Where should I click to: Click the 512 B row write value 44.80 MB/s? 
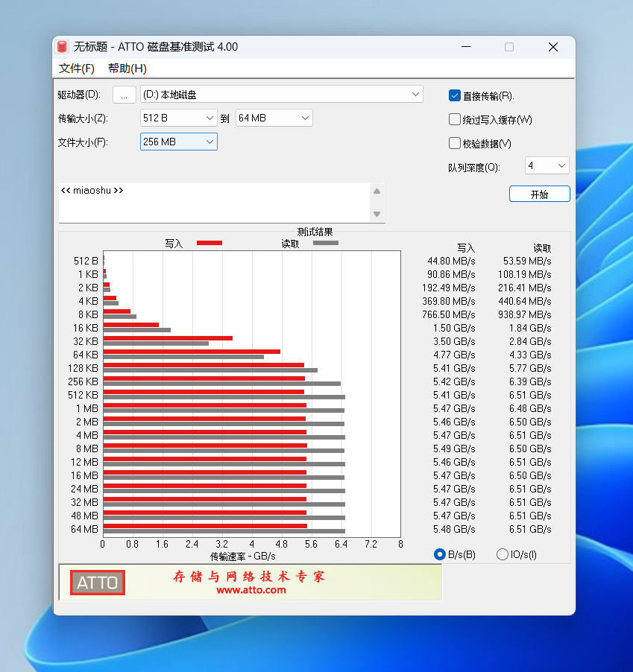451,261
